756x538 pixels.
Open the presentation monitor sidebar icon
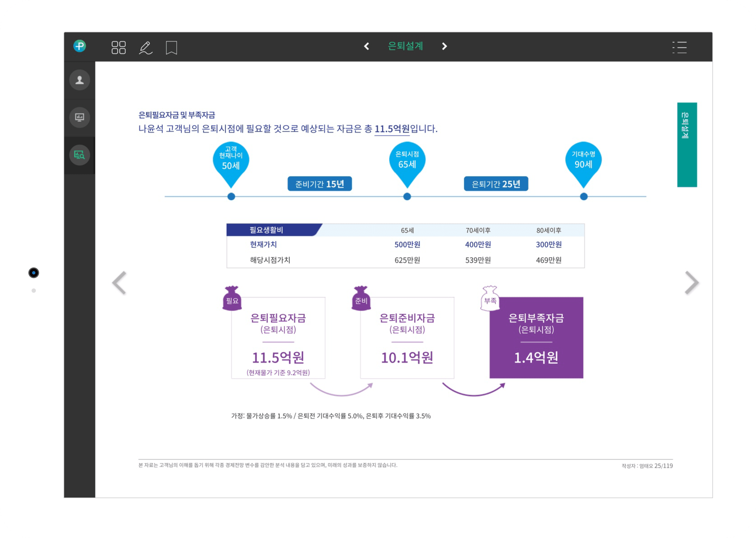point(79,117)
